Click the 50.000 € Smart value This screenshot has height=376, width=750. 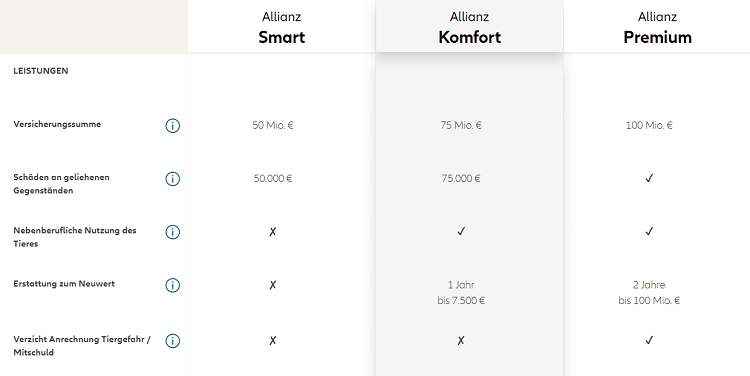click(273, 178)
